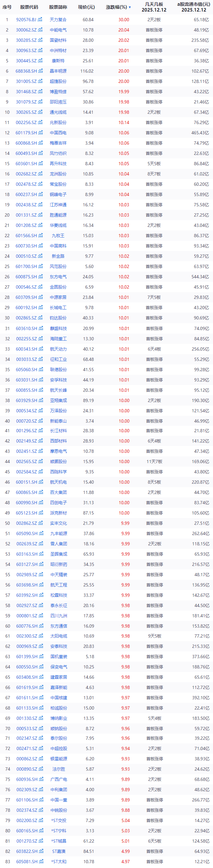The height and width of the screenshot is (868, 213).
Task: Click chart icon next to 601611.SH
Action: click(x=41, y=697)
